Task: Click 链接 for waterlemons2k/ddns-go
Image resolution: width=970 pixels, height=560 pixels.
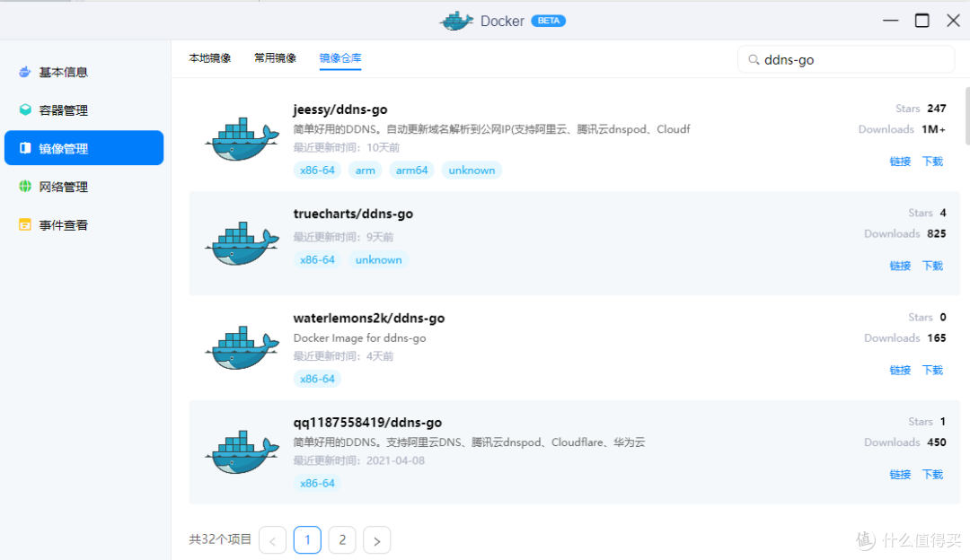Action: (x=900, y=371)
